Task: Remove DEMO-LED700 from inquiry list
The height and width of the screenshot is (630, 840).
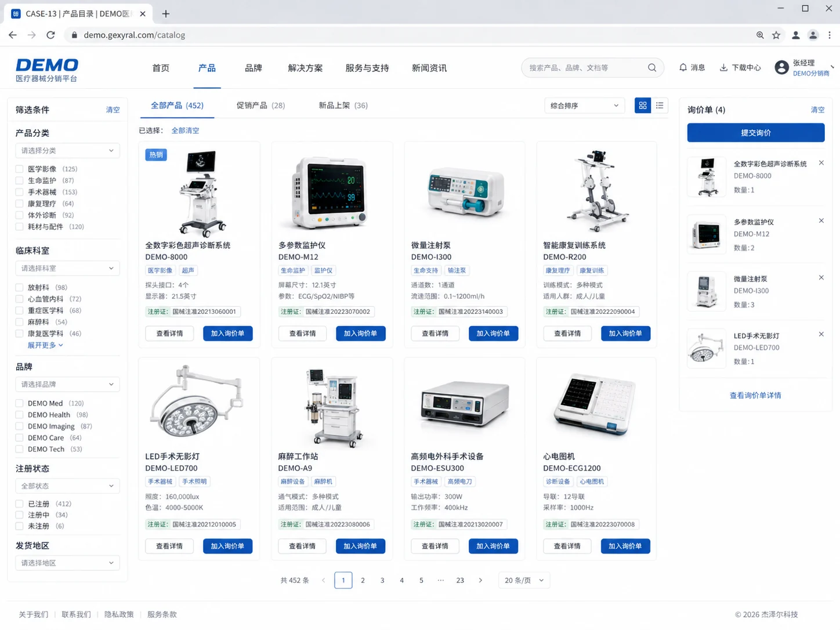Action: coord(821,335)
